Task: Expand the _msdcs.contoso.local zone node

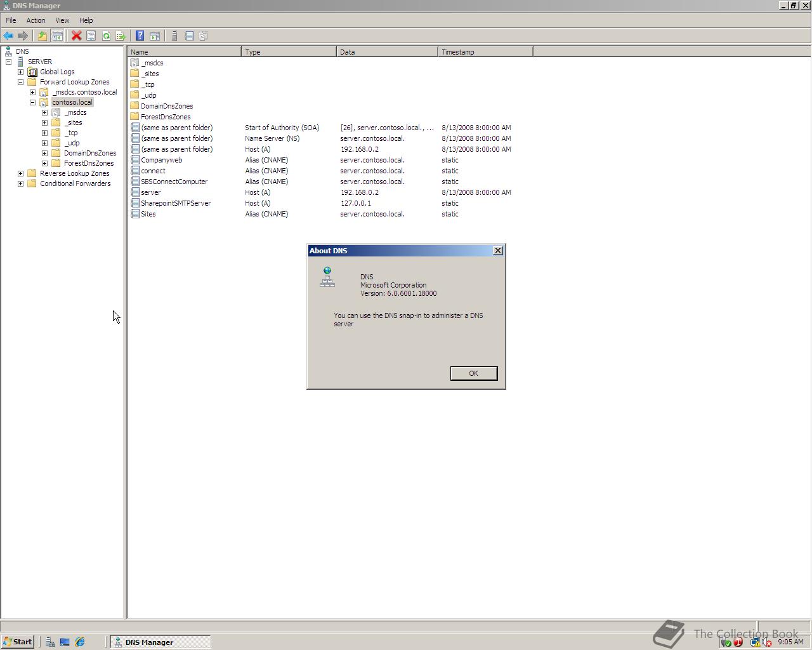Action: (32, 92)
